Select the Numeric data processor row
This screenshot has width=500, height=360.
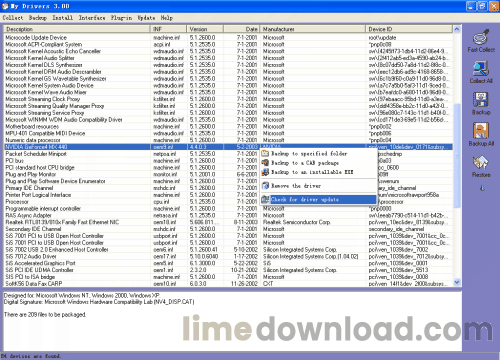(x=228, y=140)
